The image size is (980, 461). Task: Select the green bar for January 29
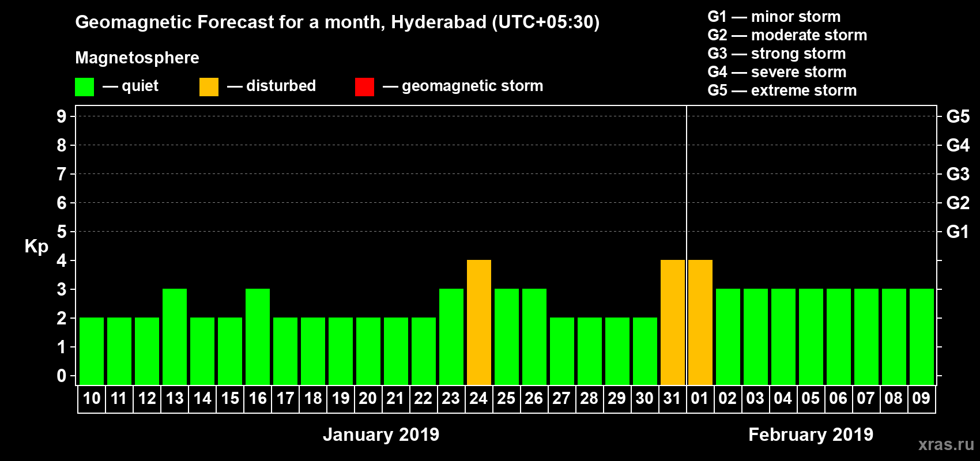point(617,352)
